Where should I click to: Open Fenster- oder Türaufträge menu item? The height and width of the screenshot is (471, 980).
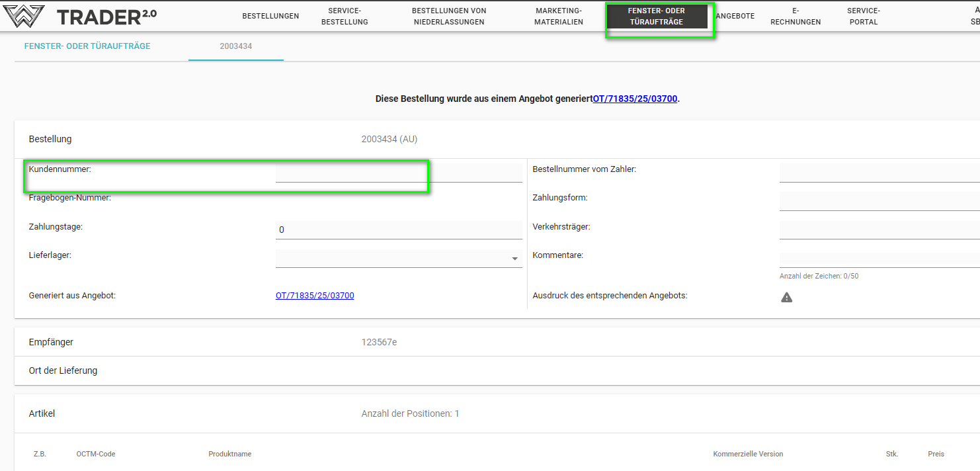click(657, 17)
